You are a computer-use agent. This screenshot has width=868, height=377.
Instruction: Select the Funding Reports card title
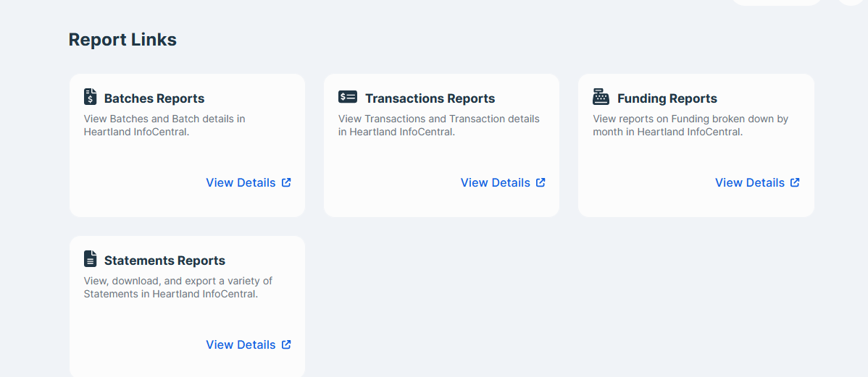[667, 98]
